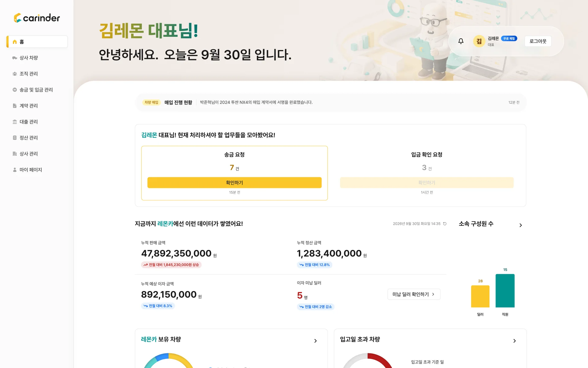The height and width of the screenshot is (368, 588).
Task: Click the coin icon beside 송금 및 입금 관리
Action: click(x=15, y=90)
